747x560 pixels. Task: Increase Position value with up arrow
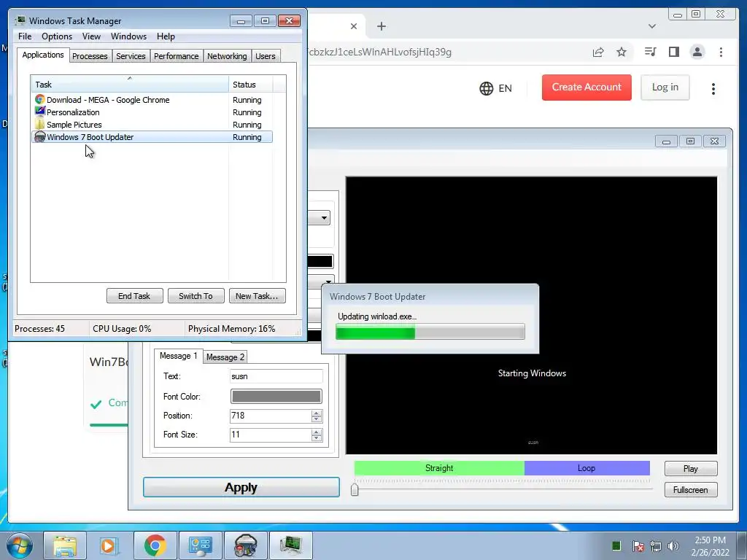[317, 413]
